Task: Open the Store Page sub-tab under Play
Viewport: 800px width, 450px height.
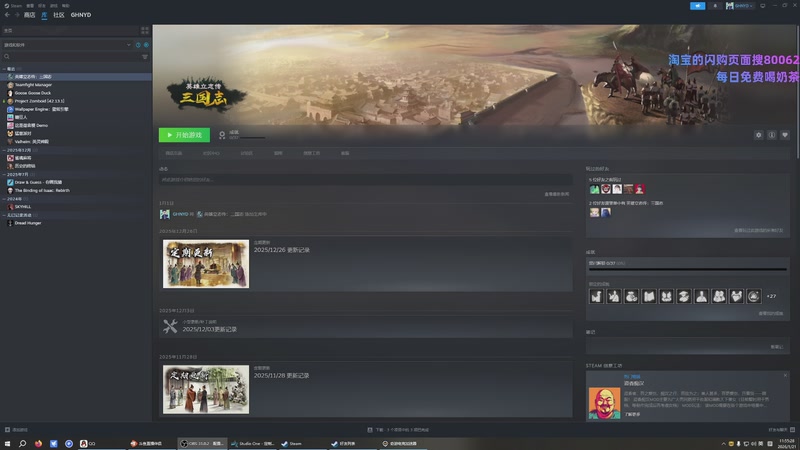Action: coord(173,153)
